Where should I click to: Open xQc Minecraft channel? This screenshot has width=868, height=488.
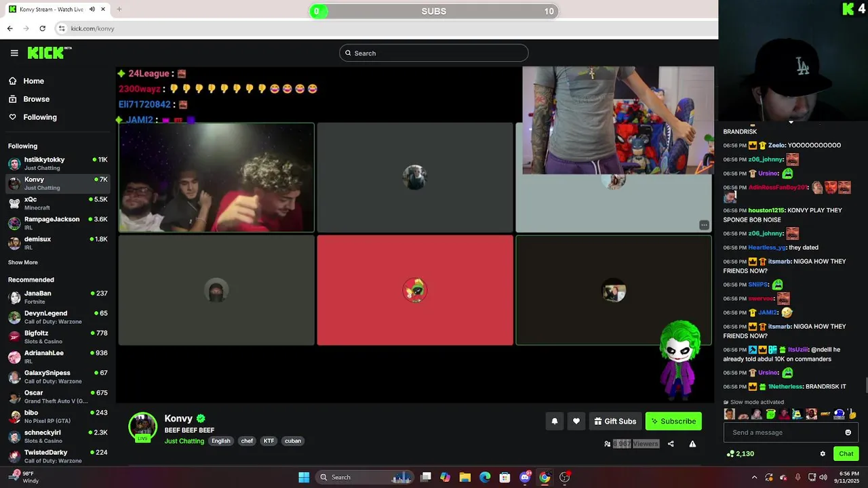click(58, 203)
